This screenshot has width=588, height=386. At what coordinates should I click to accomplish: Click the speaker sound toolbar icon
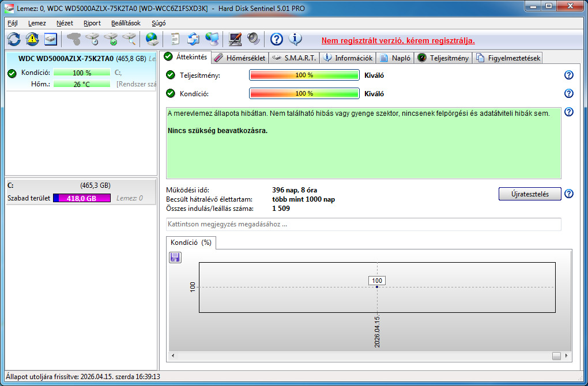click(x=254, y=39)
